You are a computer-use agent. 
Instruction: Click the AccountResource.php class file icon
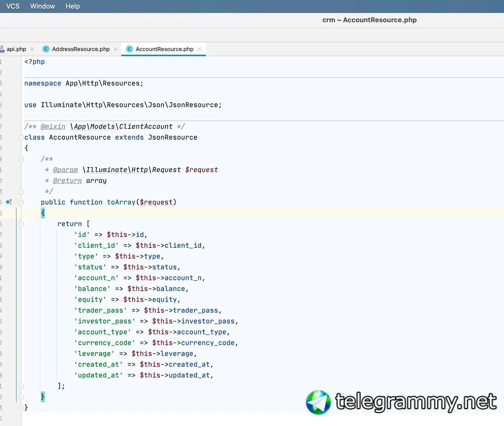coord(129,49)
